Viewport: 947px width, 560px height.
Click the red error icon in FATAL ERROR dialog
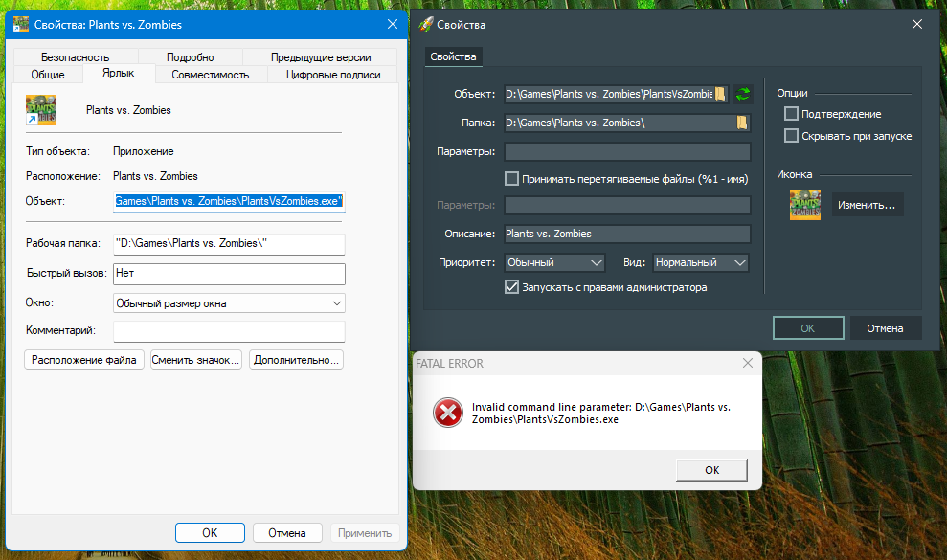click(446, 414)
